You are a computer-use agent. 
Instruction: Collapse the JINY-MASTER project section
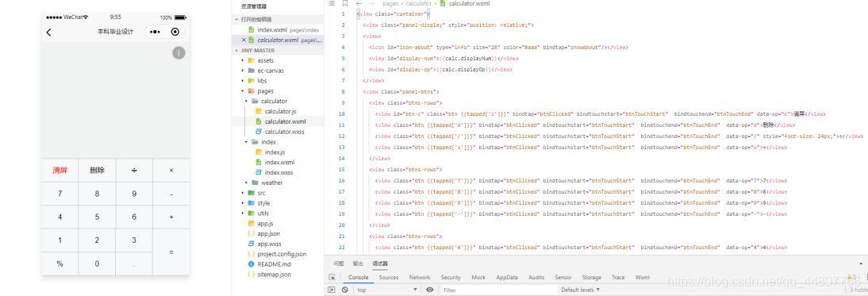tap(237, 50)
